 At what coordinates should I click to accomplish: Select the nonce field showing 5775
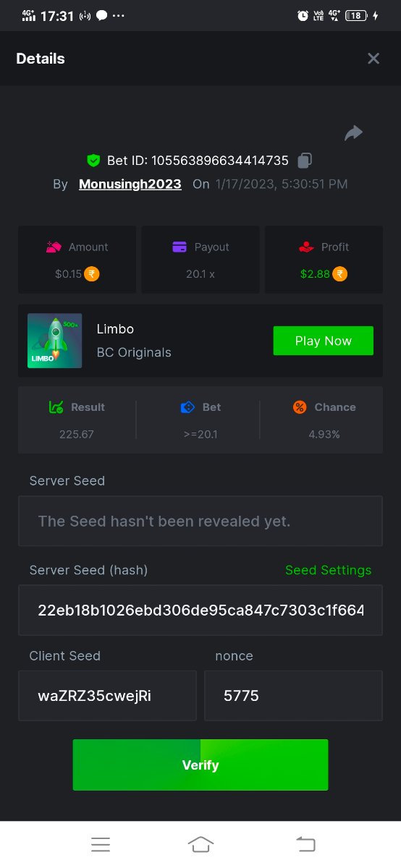pos(294,696)
